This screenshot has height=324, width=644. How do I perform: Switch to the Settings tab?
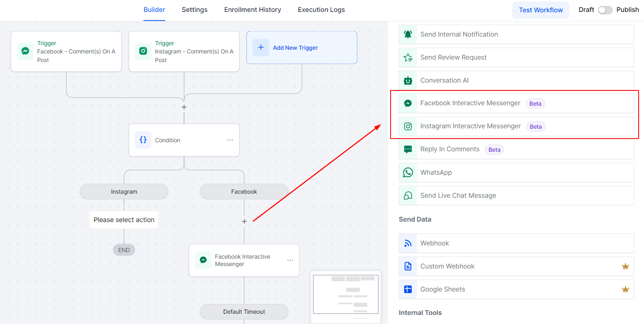click(195, 10)
